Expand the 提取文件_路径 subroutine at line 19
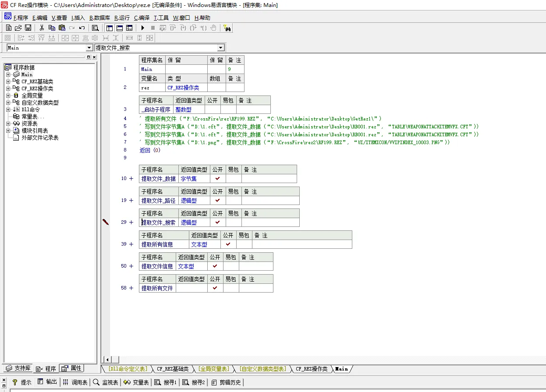The height and width of the screenshot is (392, 546). point(131,201)
